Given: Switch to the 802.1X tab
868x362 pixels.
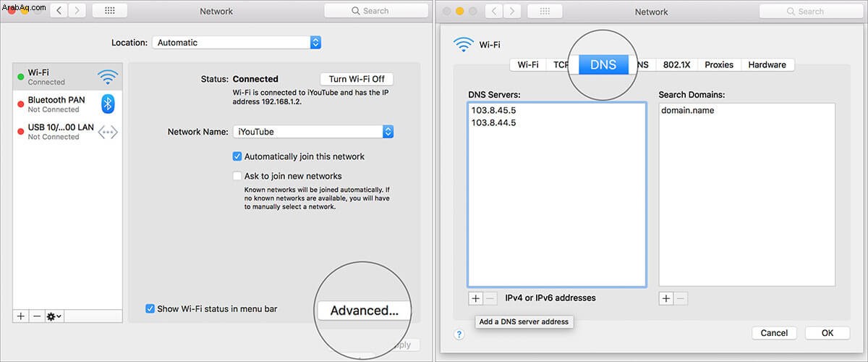Looking at the screenshot, I should (x=676, y=64).
